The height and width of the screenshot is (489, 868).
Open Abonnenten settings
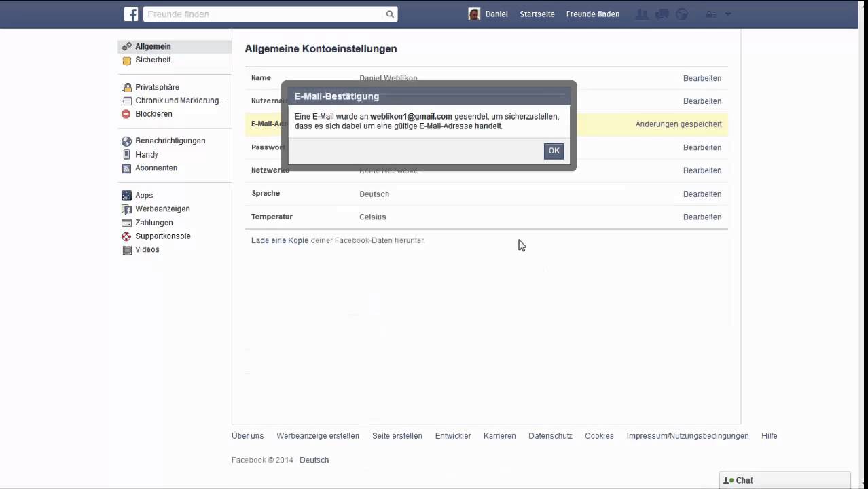click(x=156, y=168)
